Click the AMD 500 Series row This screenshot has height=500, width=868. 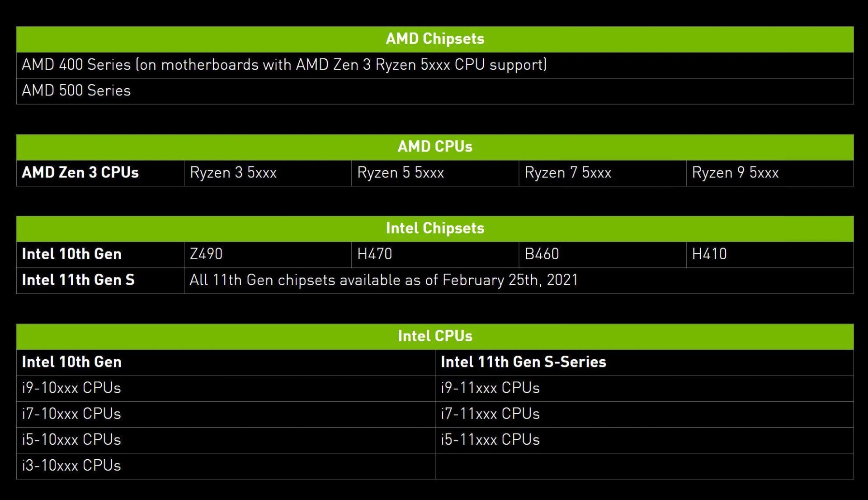[x=76, y=91]
